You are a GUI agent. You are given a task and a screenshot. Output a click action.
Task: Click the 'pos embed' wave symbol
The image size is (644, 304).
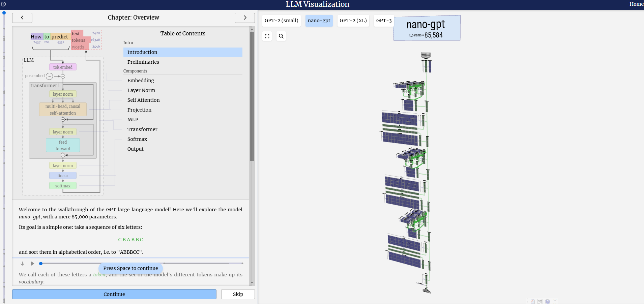[49, 76]
